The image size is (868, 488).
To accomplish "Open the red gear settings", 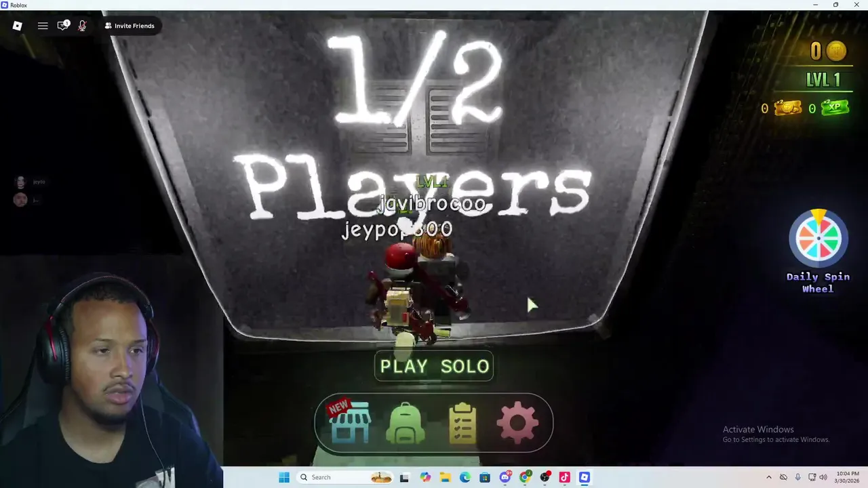I will 518,423.
